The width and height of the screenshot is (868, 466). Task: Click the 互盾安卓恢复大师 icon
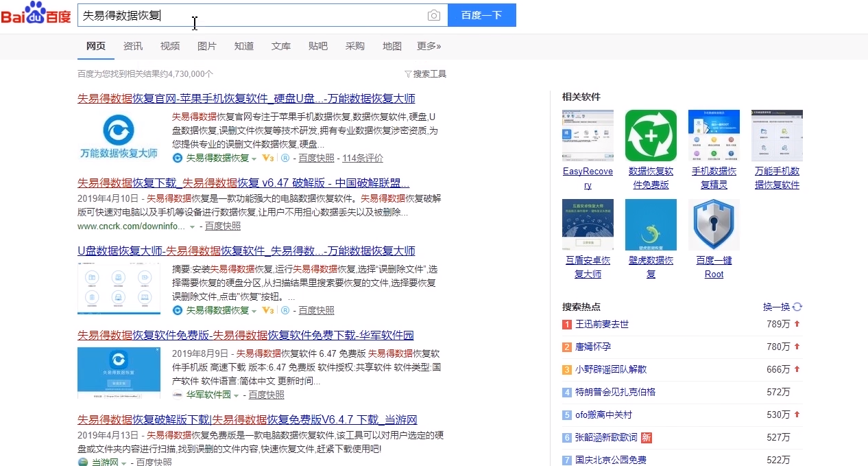(588, 225)
